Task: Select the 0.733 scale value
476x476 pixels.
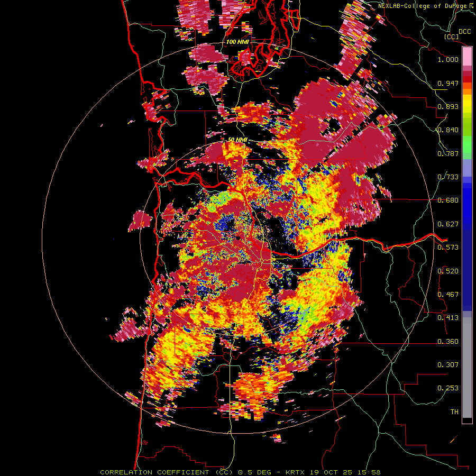Action: point(448,177)
